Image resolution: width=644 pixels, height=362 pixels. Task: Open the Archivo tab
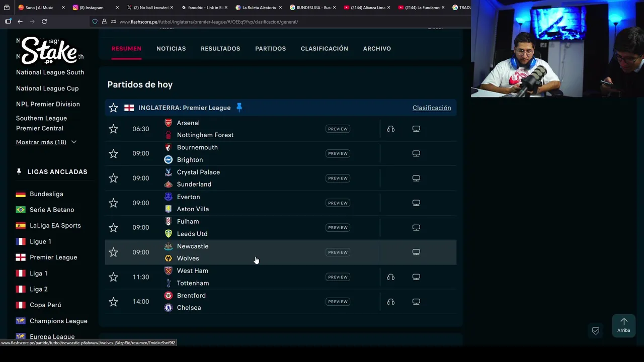(x=377, y=49)
